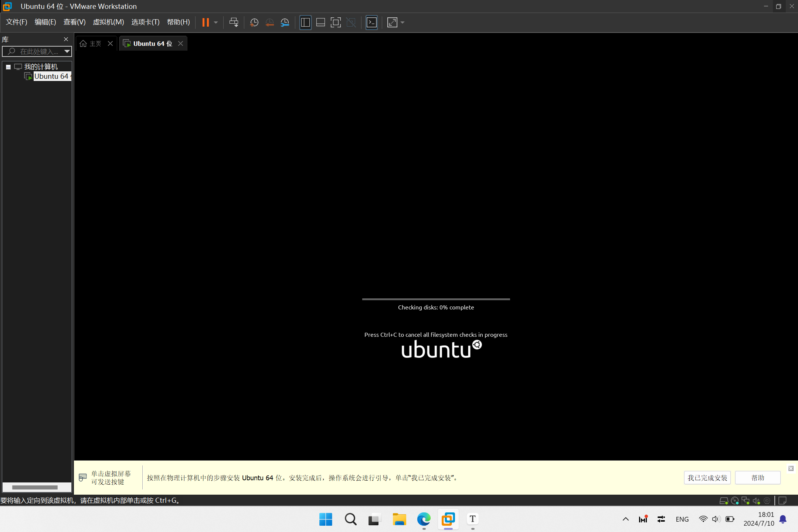Click the VMware Workstation taskbar icon

448,519
